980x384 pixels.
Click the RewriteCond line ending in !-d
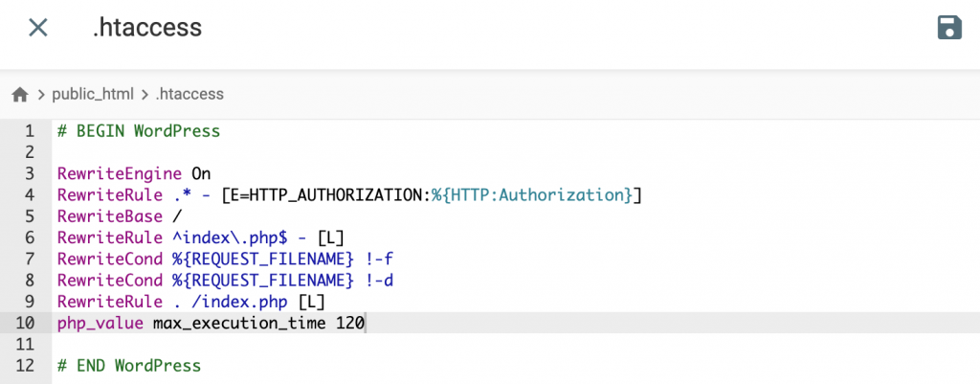click(225, 281)
